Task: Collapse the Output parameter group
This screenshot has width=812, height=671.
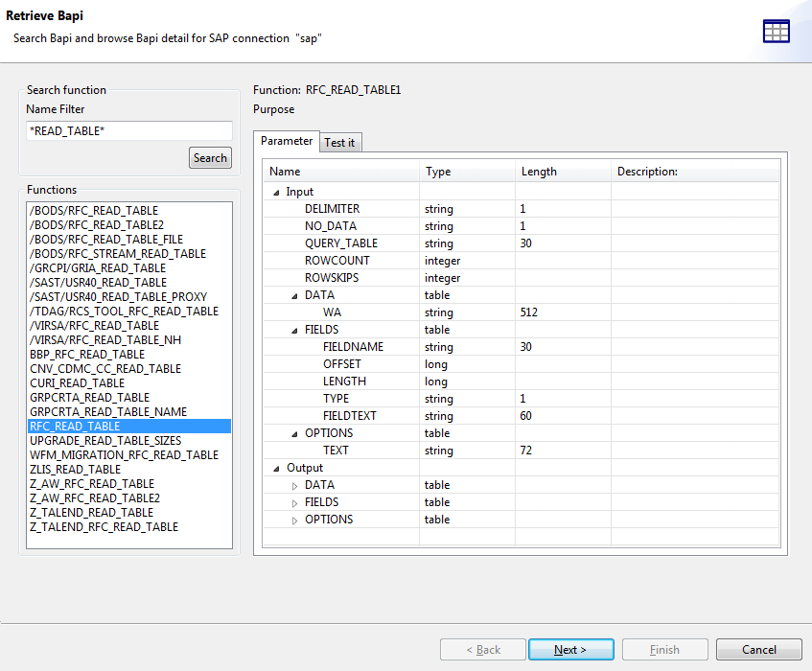Action: 275,467
